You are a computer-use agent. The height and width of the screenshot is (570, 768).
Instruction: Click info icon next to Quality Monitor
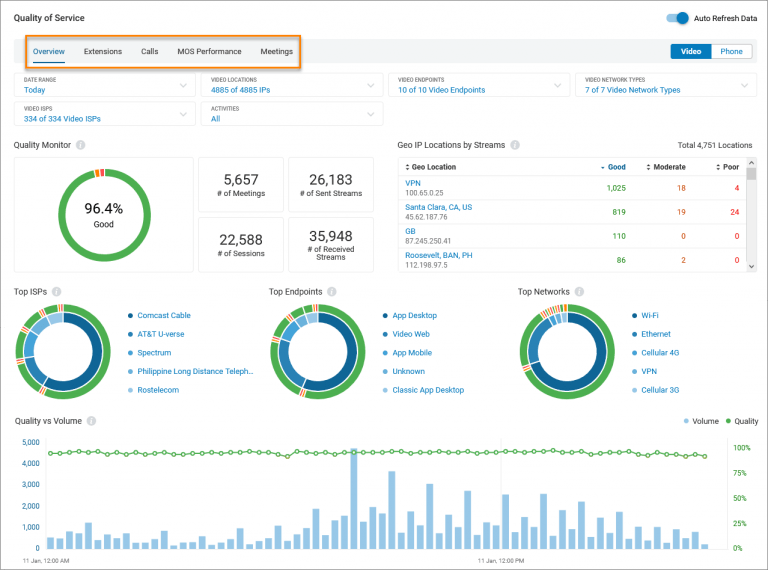(x=80, y=145)
